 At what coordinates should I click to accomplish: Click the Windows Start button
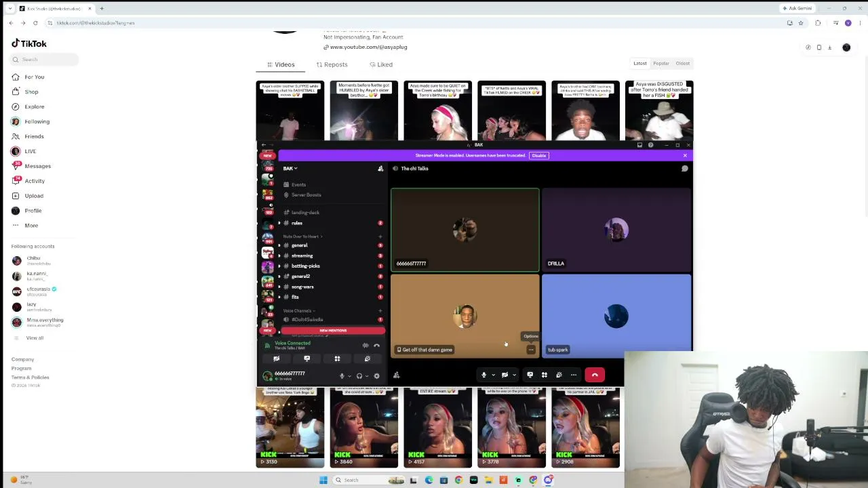coord(323,480)
